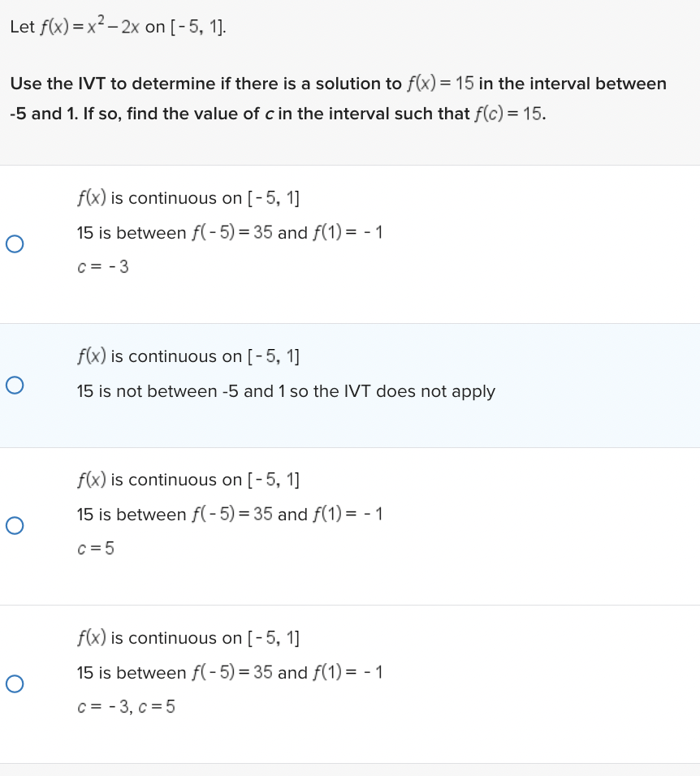Click the "c = -3" line in first answer
This screenshot has height=776, width=700.
pos(102,267)
